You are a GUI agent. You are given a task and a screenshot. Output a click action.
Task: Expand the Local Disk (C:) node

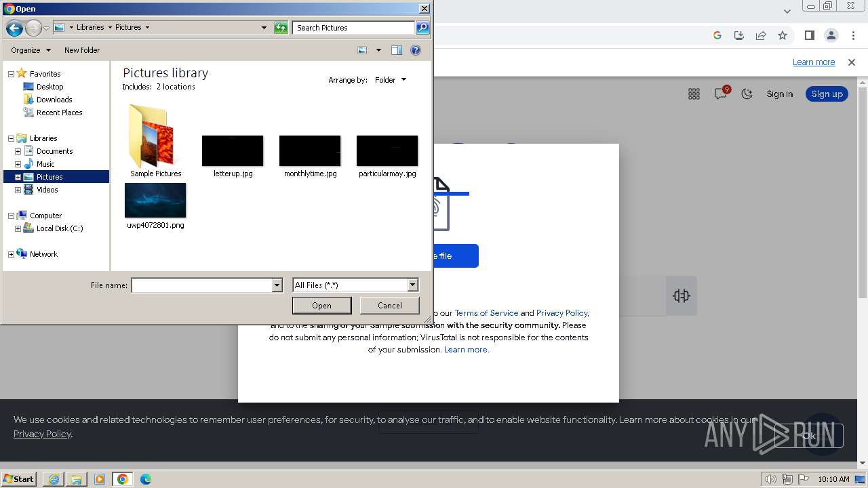click(x=18, y=228)
